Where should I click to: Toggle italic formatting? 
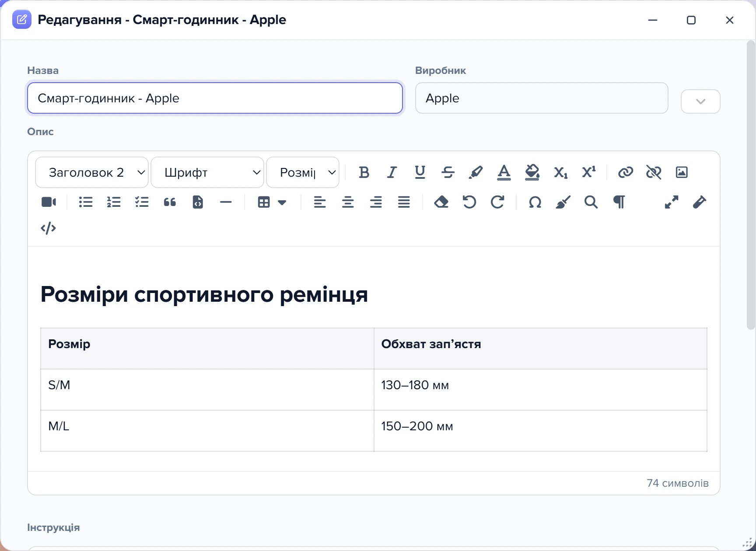coord(392,172)
